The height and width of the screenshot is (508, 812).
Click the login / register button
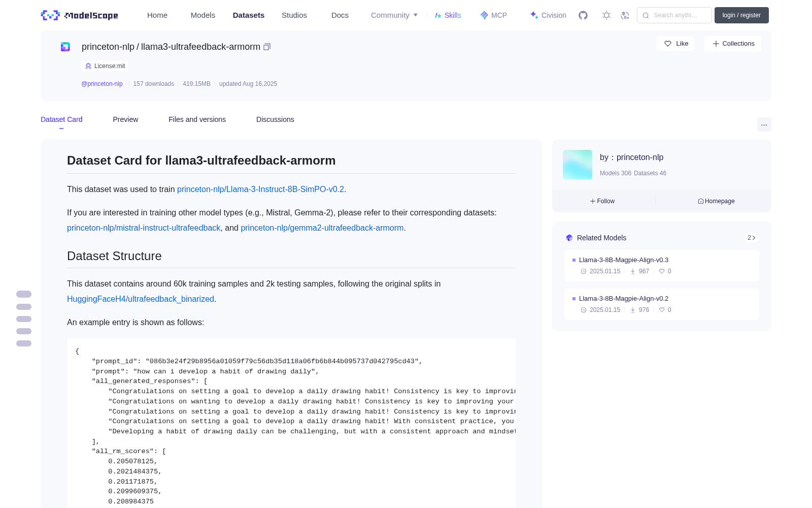tap(741, 15)
